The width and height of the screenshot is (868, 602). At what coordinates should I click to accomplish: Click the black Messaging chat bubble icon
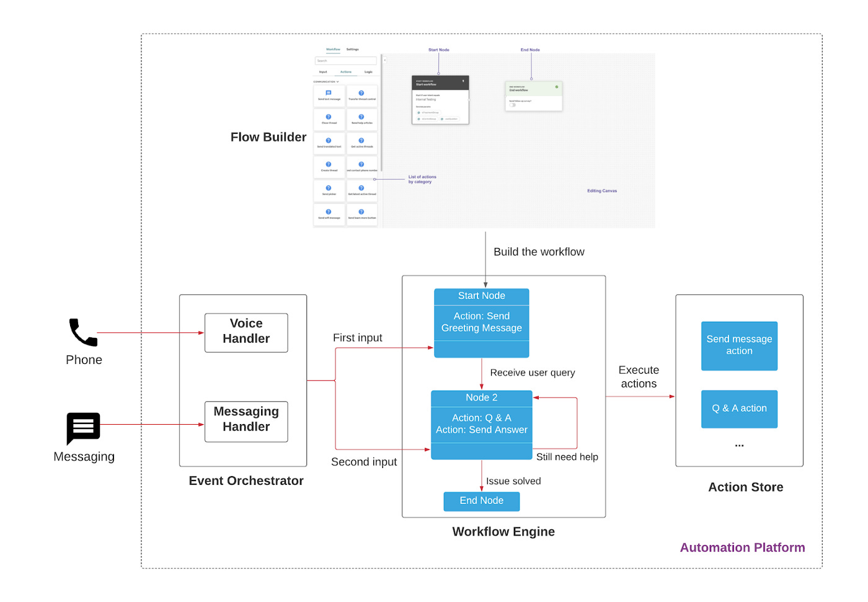83,428
